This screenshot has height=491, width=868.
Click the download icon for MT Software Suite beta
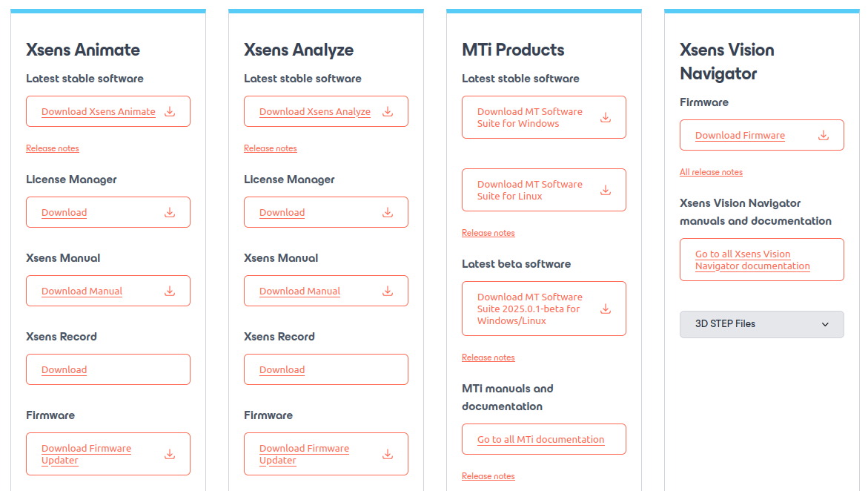tap(606, 309)
